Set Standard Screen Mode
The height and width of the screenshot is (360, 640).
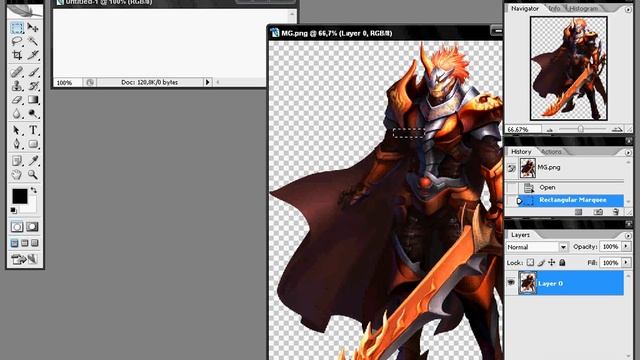click(14, 243)
